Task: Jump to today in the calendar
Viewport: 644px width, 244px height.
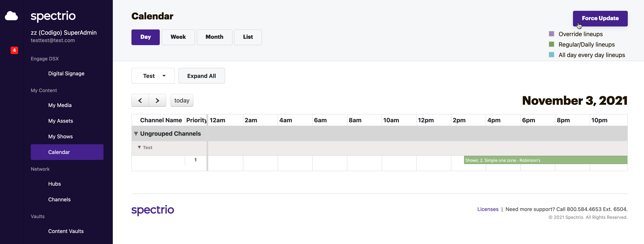Action: 182,100
